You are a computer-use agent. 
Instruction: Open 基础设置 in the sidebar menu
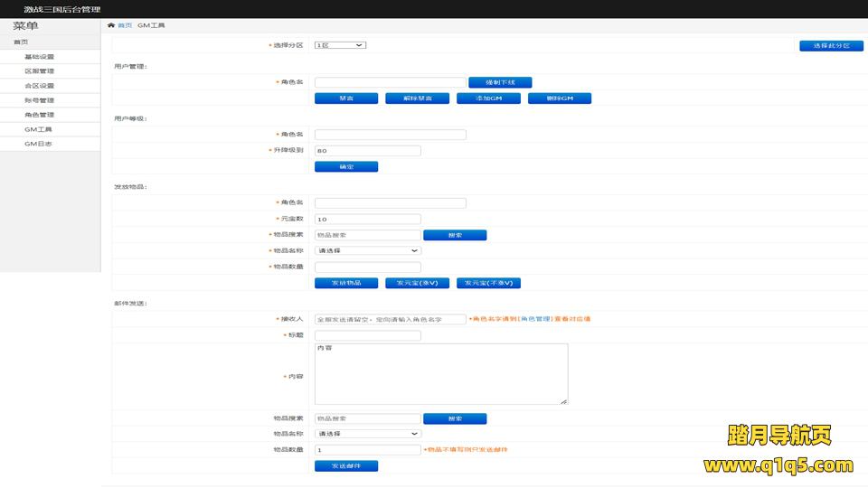[x=39, y=56]
